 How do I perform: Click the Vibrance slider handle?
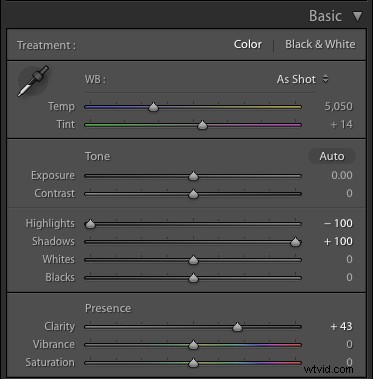193,345
